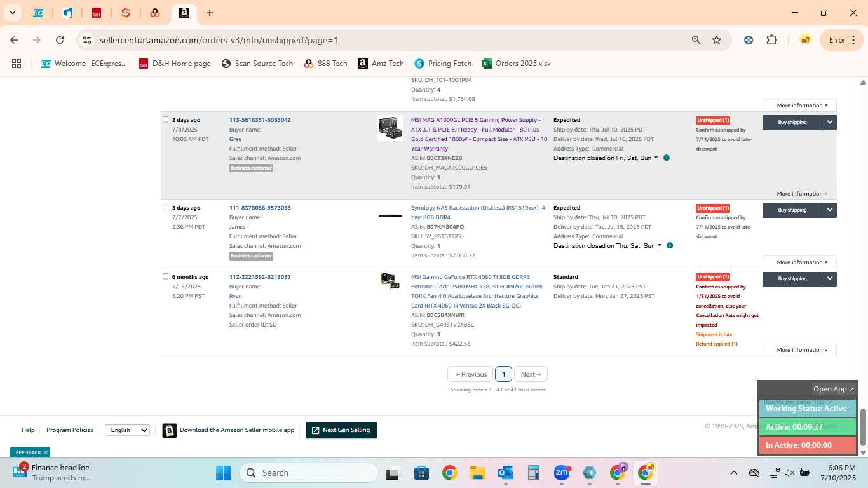
Task: Open the tracker's Open App link
Action: tap(834, 389)
